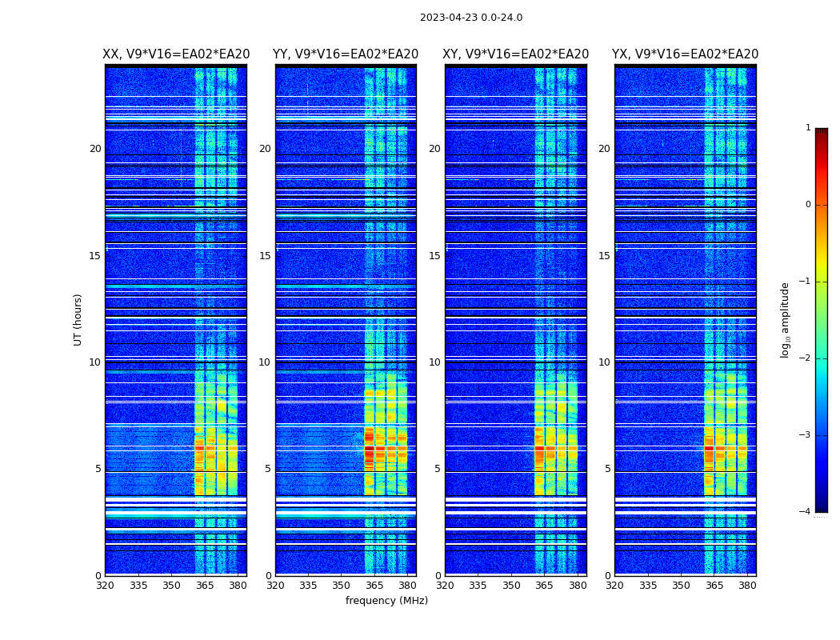The image size is (840, 640).
Task: Click the frequency (MHz) axis label
Action: click(x=386, y=601)
